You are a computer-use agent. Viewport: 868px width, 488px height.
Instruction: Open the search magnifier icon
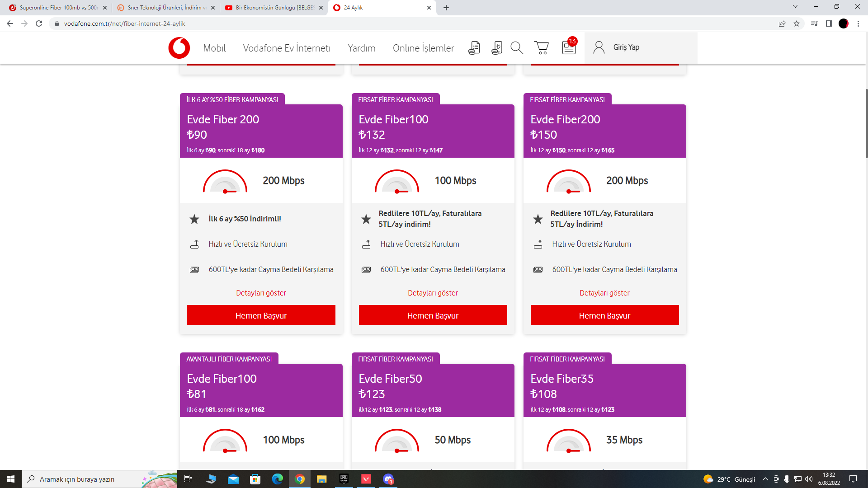(x=517, y=48)
